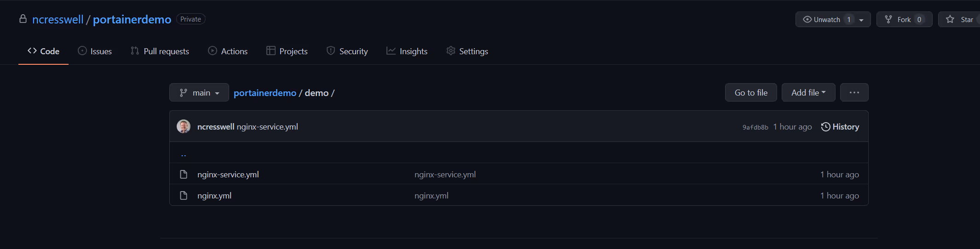This screenshot has height=249, width=980.
Task: Star the repository
Action: click(959, 19)
